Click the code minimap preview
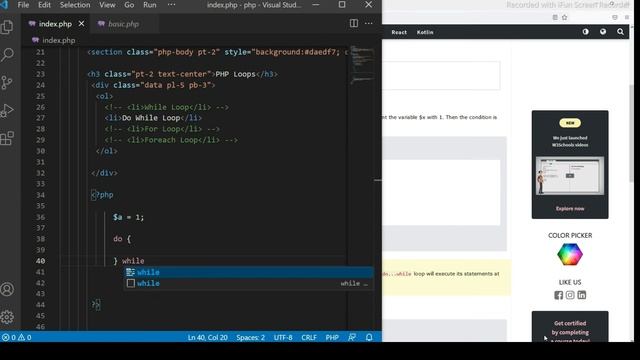The width and height of the screenshot is (640, 360). (x=361, y=65)
